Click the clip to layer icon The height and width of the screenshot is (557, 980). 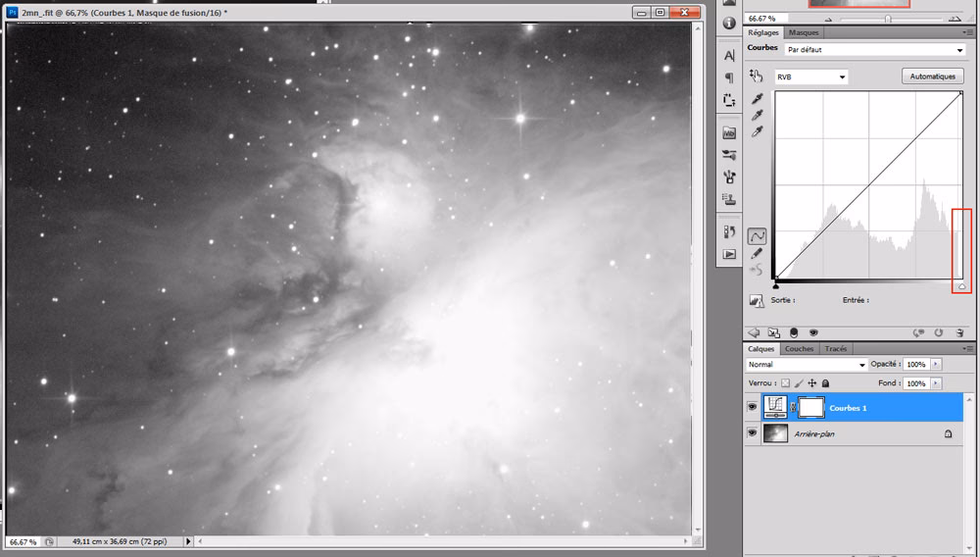[x=793, y=332]
